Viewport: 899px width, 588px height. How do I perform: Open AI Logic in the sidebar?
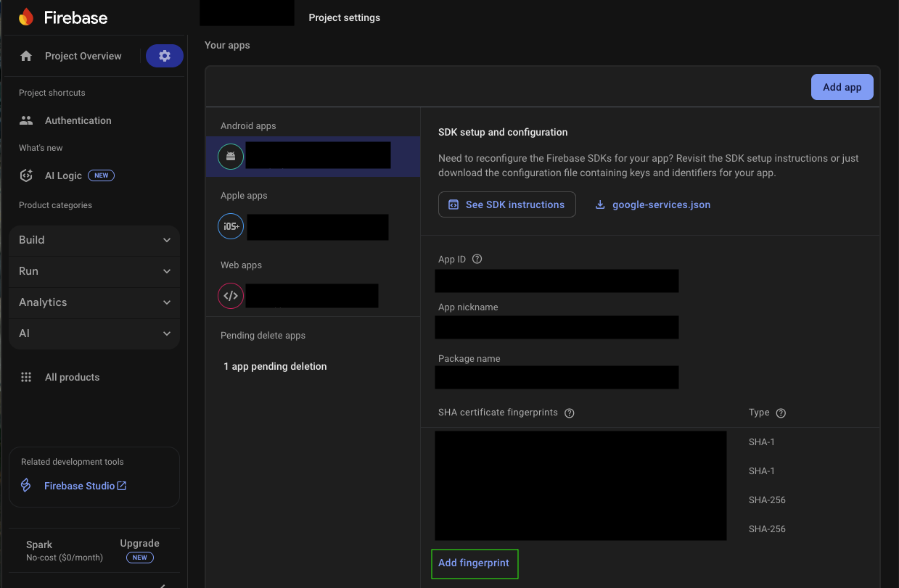(25, 175)
